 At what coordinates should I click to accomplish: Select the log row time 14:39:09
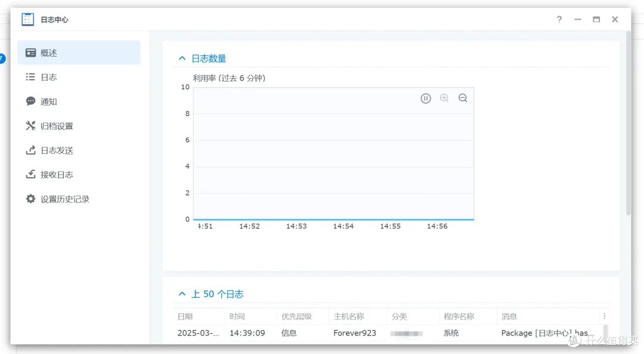coord(247,333)
